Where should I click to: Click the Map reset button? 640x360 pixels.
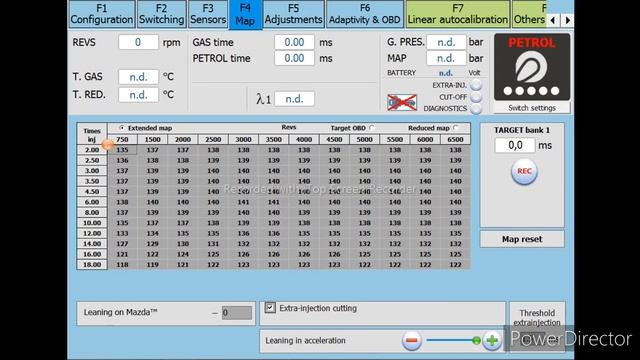coord(522,239)
